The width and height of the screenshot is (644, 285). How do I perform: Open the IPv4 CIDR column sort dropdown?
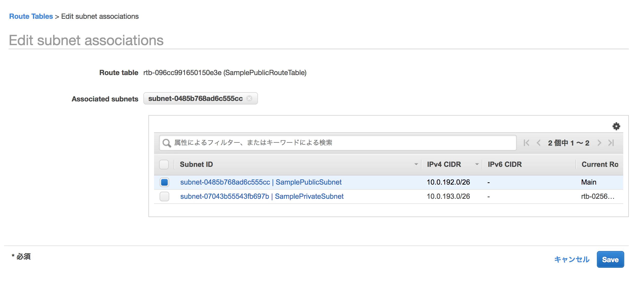point(477,164)
